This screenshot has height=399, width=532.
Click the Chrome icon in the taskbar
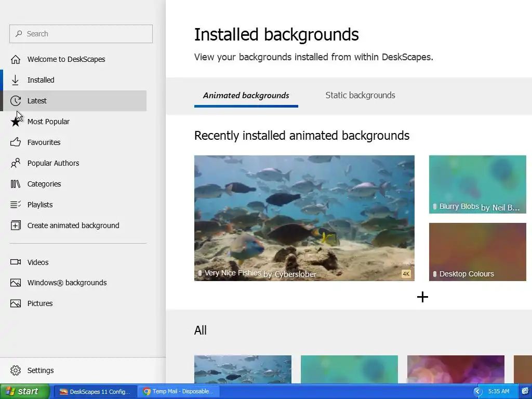click(x=147, y=392)
